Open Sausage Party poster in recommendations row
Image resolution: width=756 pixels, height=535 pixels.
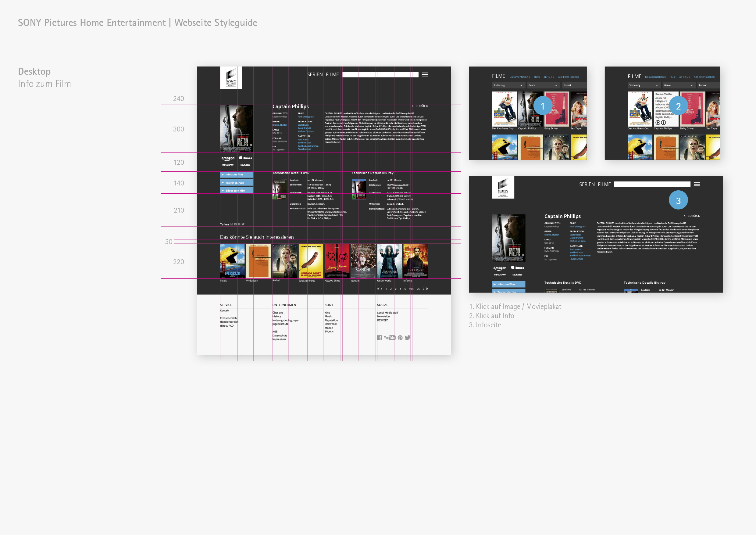[x=311, y=261]
